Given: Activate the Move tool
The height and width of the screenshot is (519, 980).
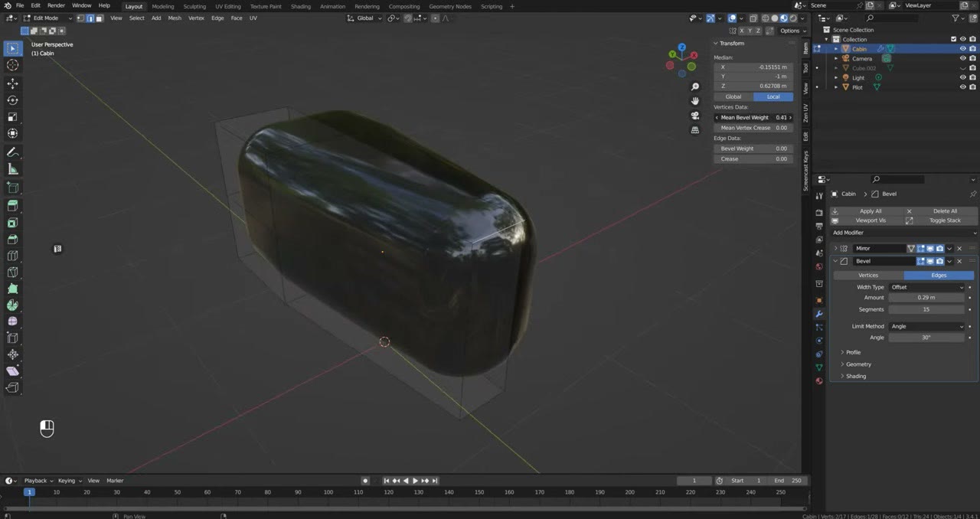Looking at the screenshot, I should point(12,83).
